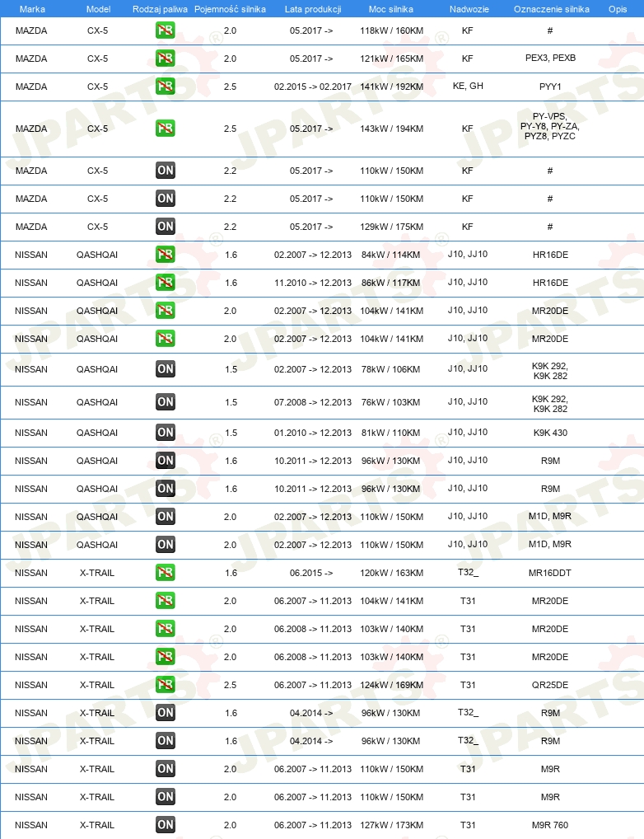The height and width of the screenshot is (839, 644).
Task: Click petrol fuel icon in X-TRAIL 104kW/141KM row
Action: coord(166,601)
